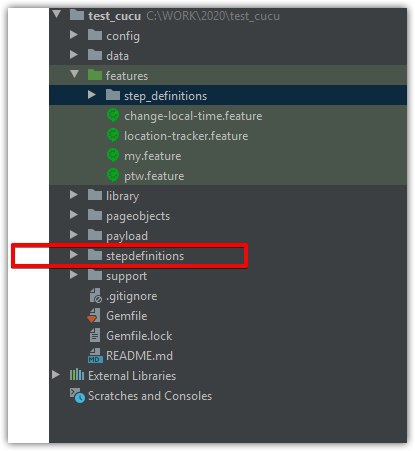Viewport: 415px width, 451px height.
Task: Click the pageobjects folder icon
Action: (x=95, y=215)
